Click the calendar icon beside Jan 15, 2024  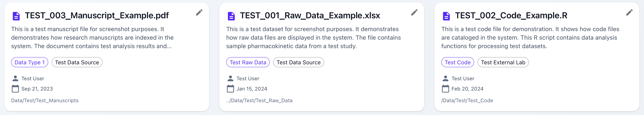(230, 89)
